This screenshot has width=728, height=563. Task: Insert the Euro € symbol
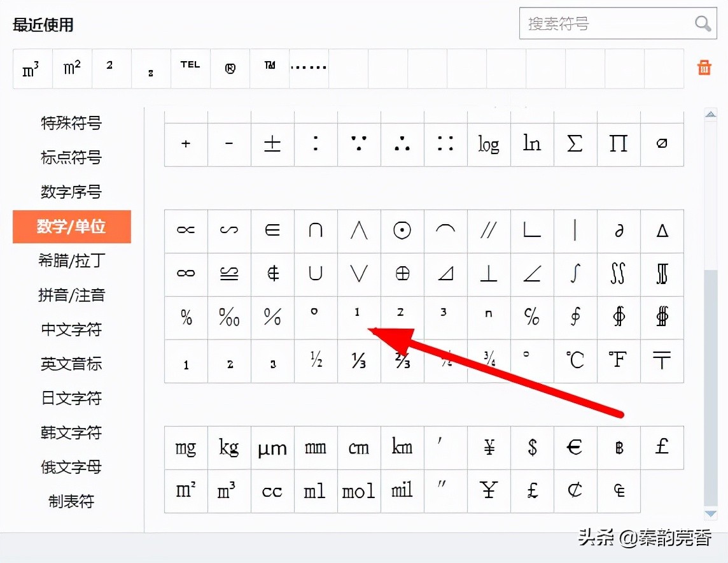pyautogui.click(x=575, y=448)
